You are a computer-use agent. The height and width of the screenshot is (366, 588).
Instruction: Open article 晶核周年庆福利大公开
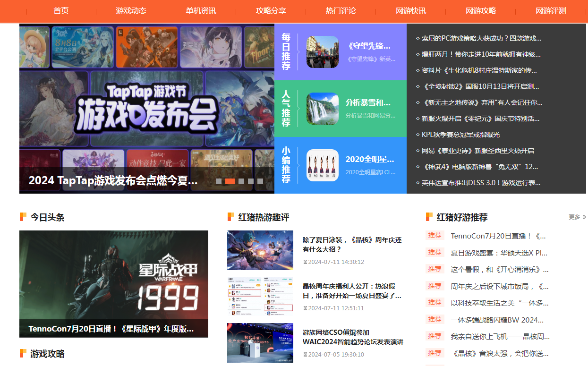pos(352,291)
